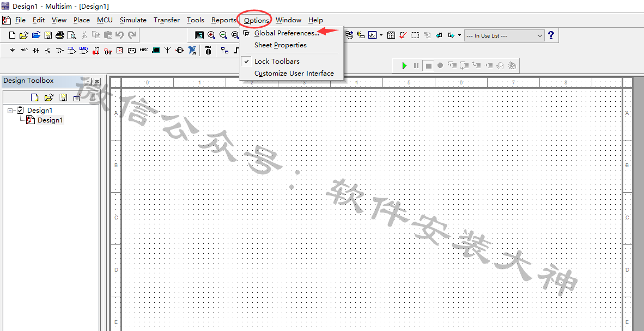The image size is (644, 331).
Task: Open Help via the blue question mark
Action: click(551, 35)
